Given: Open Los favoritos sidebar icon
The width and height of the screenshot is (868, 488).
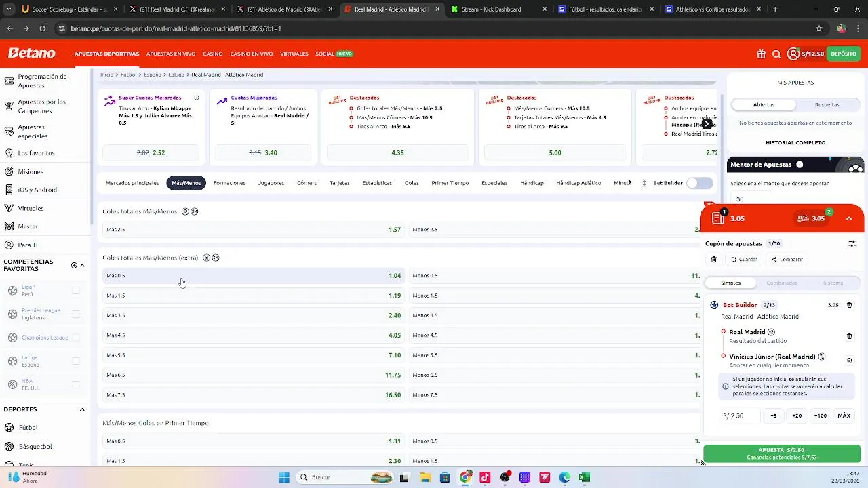Looking at the screenshot, I should click(9, 153).
